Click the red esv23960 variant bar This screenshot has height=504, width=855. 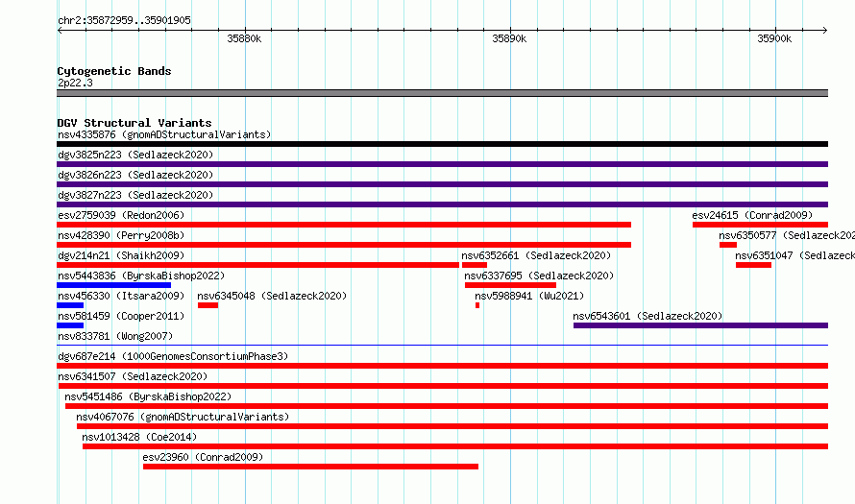[x=311, y=467]
